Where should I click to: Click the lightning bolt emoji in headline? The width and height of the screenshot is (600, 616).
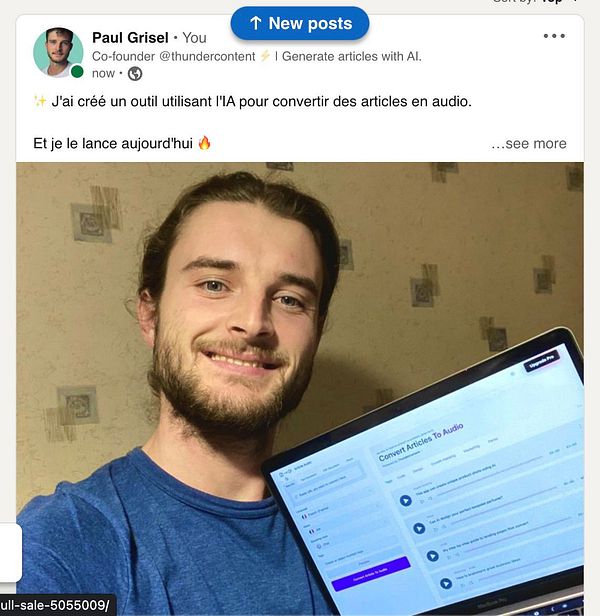tap(265, 56)
